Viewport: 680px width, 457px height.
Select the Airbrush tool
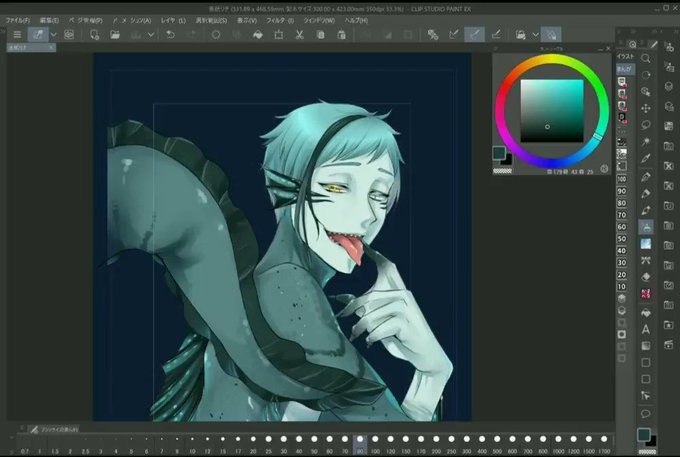[645, 227]
